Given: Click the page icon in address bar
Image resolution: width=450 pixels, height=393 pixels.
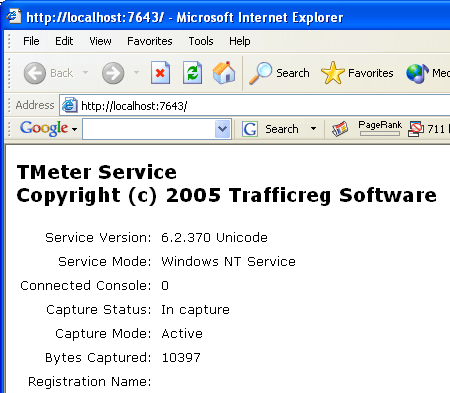Looking at the screenshot, I should [70, 105].
